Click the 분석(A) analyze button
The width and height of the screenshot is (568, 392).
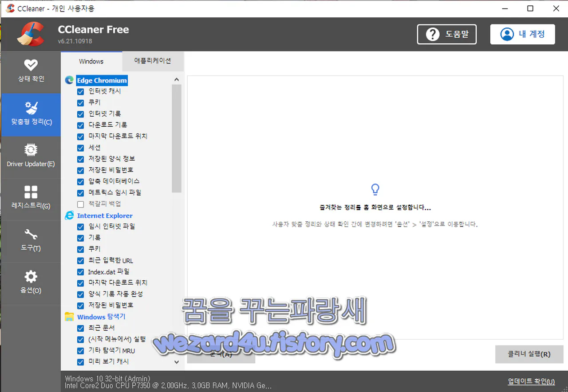[x=221, y=354]
